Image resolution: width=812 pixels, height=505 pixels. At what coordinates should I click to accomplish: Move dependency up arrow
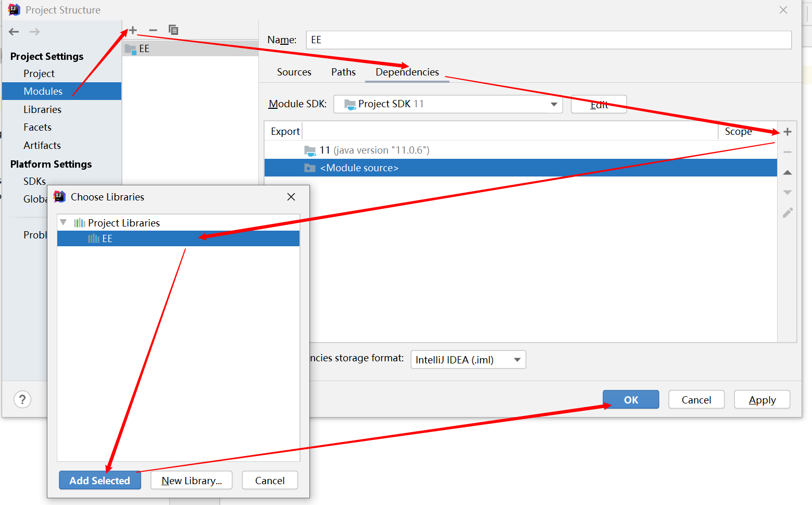pos(788,172)
